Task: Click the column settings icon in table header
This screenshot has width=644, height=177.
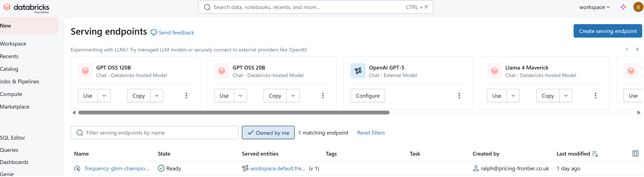Action: click(635, 154)
